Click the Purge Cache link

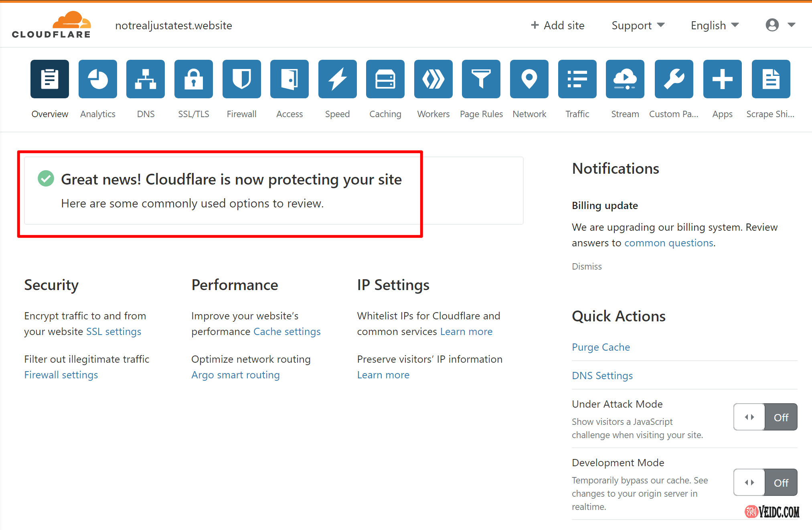coord(601,347)
